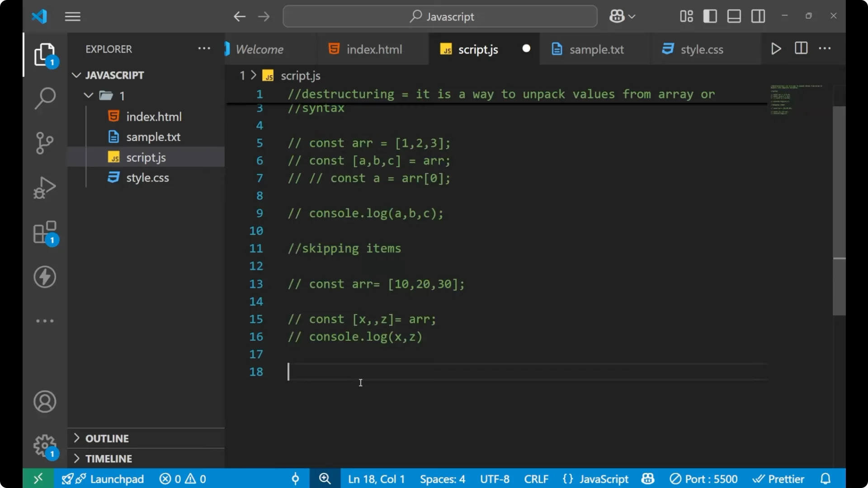The width and height of the screenshot is (868, 488).
Task: Click the command center search bar
Action: coord(439,16)
